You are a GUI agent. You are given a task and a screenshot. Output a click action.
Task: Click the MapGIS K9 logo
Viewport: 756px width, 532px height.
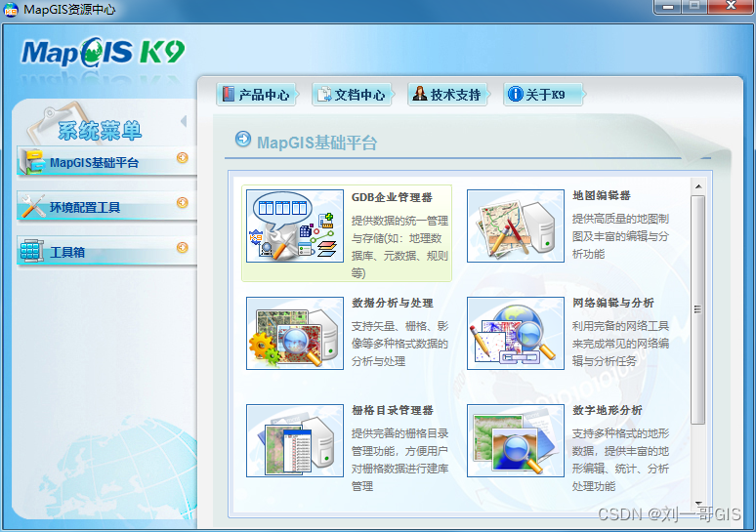[x=103, y=52]
